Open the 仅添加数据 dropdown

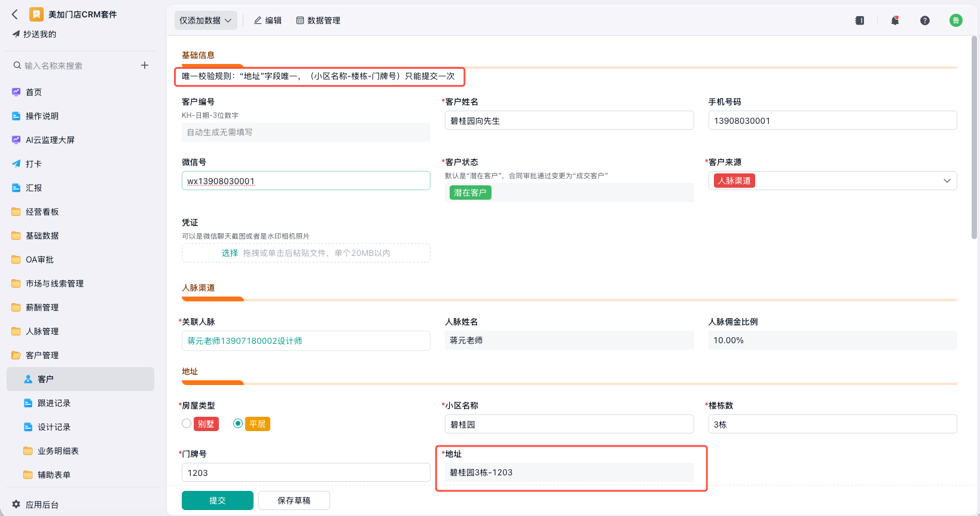tap(206, 20)
